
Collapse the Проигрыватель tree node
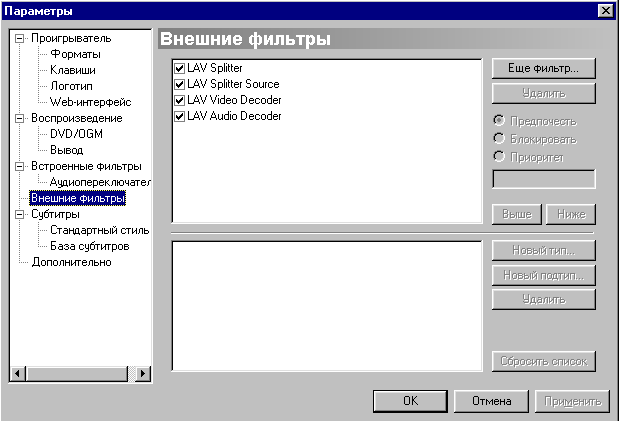point(19,39)
